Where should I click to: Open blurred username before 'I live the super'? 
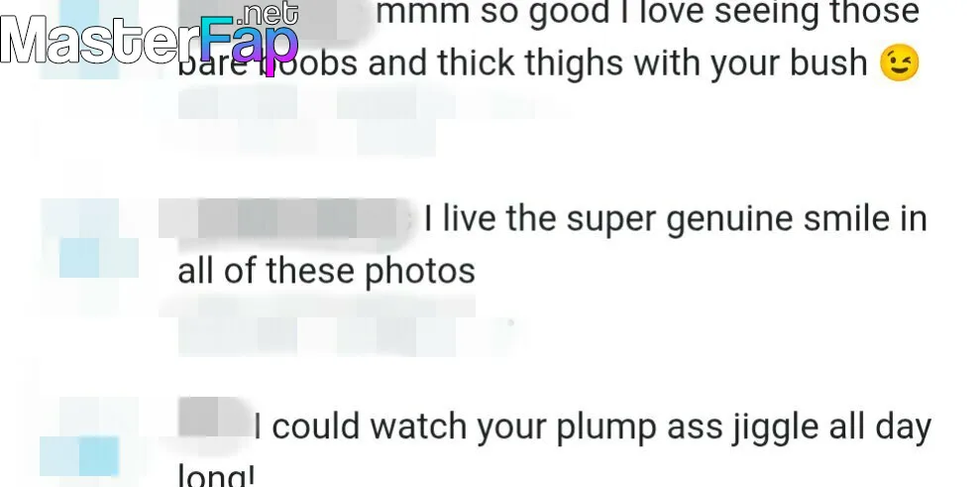coord(286,219)
